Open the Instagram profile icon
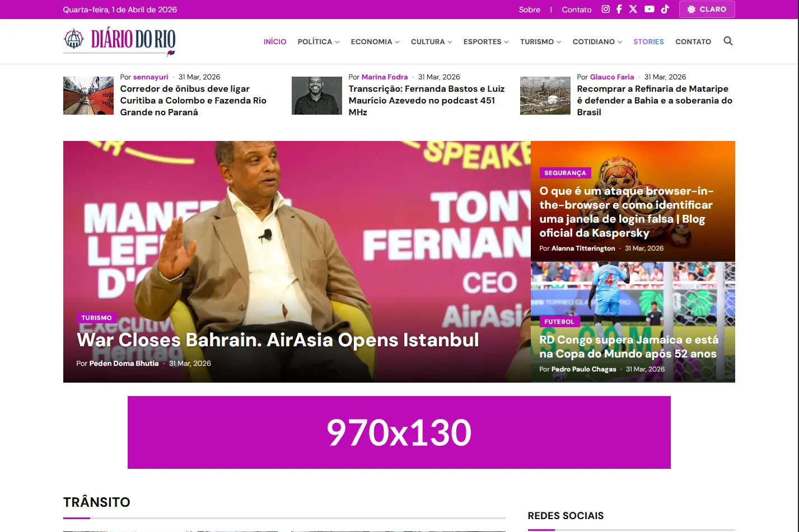The width and height of the screenshot is (799, 532). (x=605, y=9)
